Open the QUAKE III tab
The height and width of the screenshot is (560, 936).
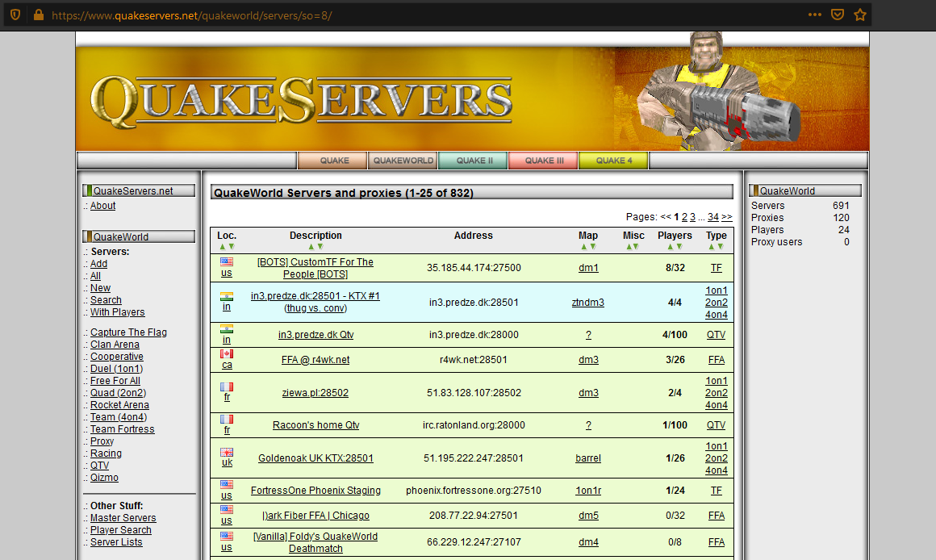pos(544,161)
